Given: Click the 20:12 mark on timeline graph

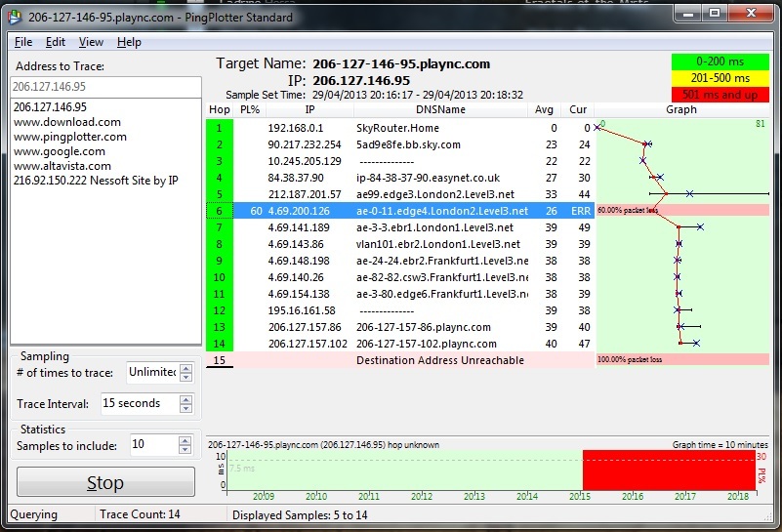Looking at the screenshot, I should (422, 497).
